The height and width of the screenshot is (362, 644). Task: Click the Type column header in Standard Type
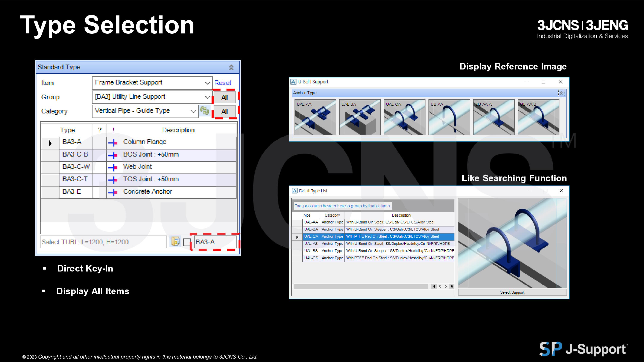(x=67, y=130)
